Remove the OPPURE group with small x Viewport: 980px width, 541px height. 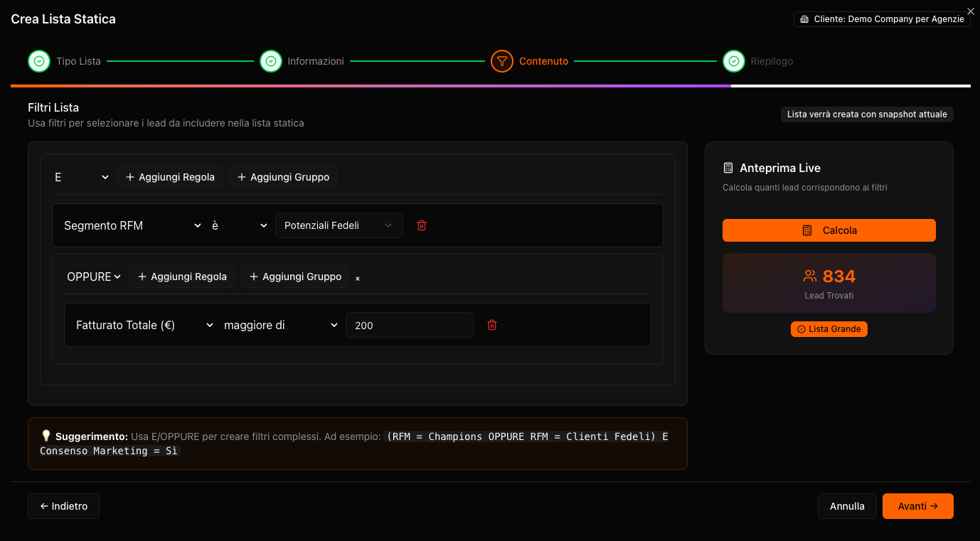click(358, 279)
